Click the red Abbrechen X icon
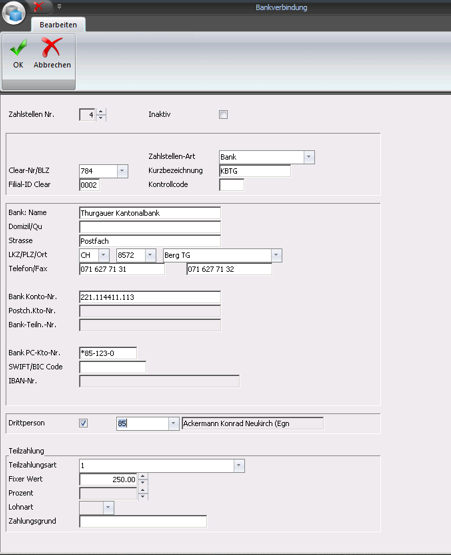This screenshot has height=555, width=451. point(51,48)
